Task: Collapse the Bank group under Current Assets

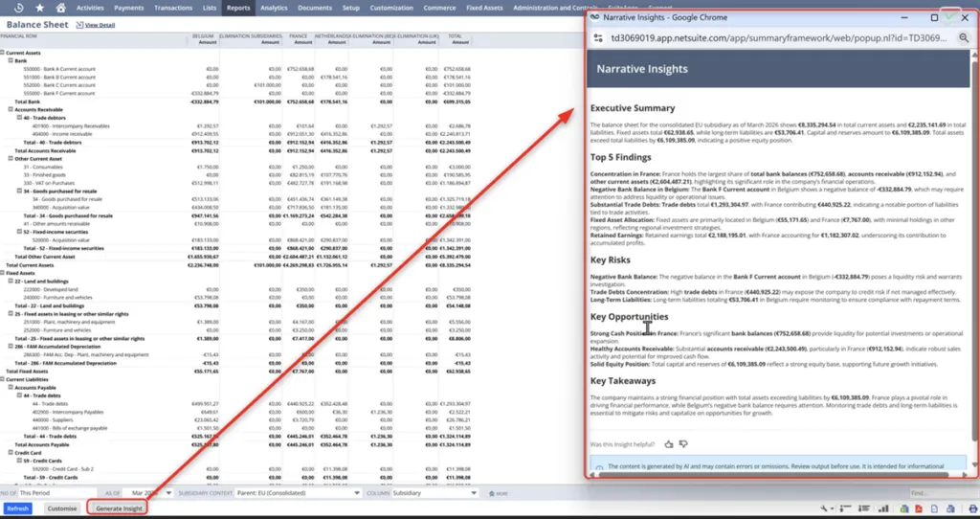Action: coord(11,60)
